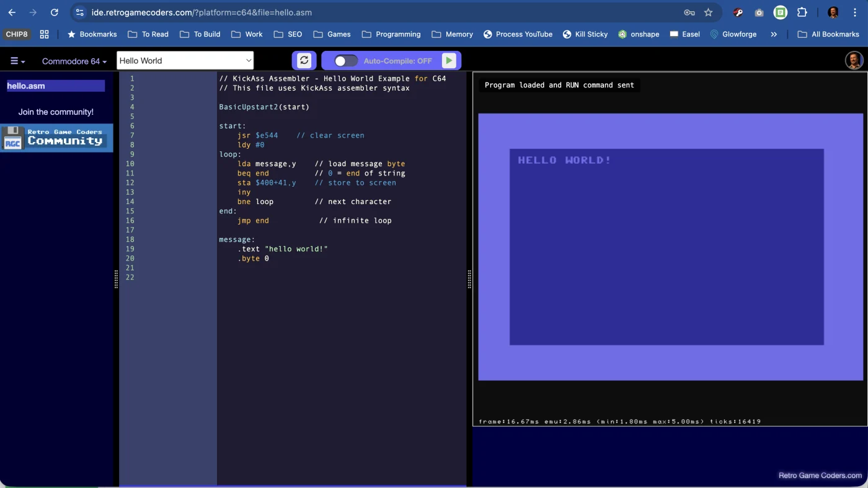Image resolution: width=868 pixels, height=488 pixels.
Task: Open Chrome's three-dot menu
Action: point(854,12)
